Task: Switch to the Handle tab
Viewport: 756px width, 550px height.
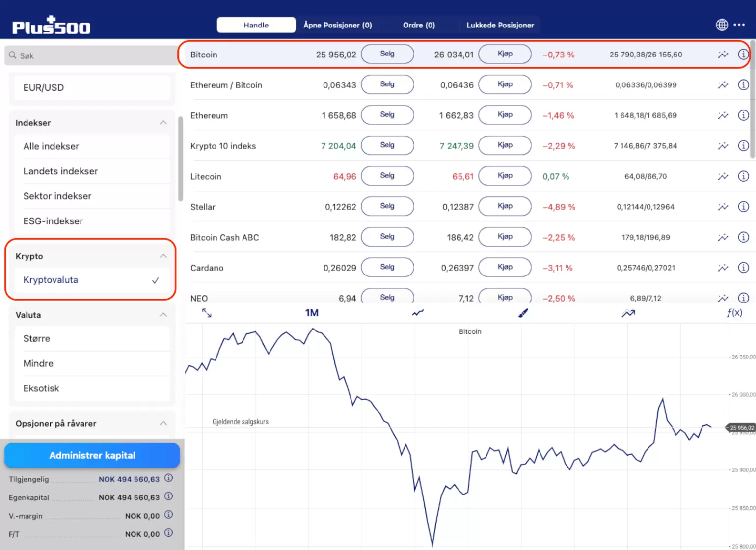Action: click(256, 25)
